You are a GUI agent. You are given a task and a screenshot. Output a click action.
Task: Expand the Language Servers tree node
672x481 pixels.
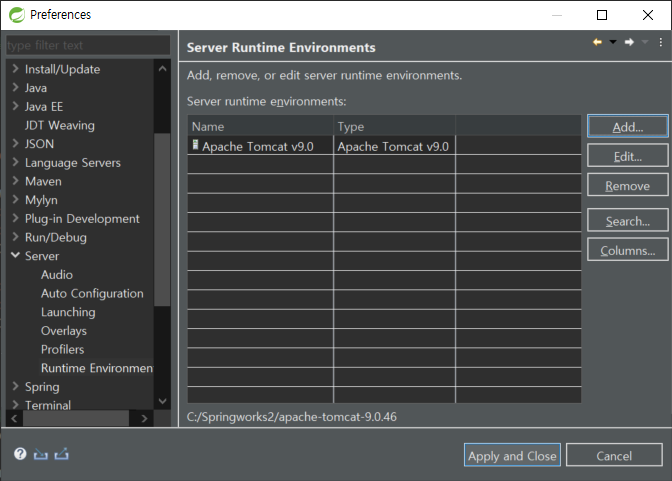click(15, 162)
